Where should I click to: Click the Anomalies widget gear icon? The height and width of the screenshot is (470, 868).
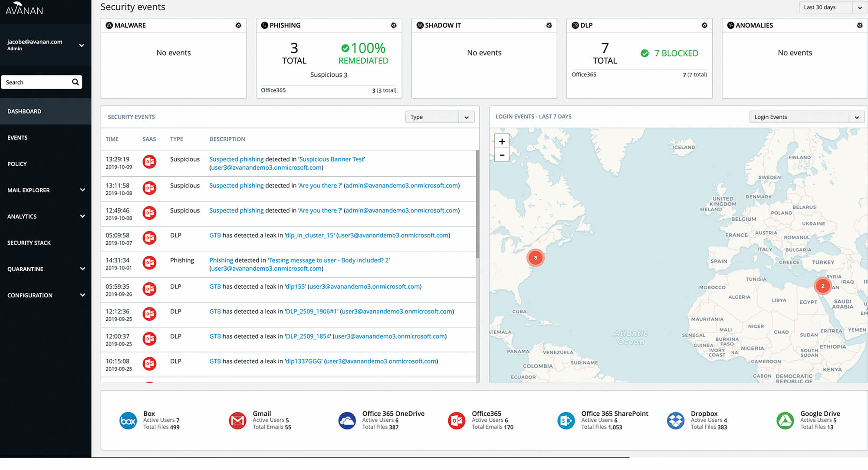(860, 25)
